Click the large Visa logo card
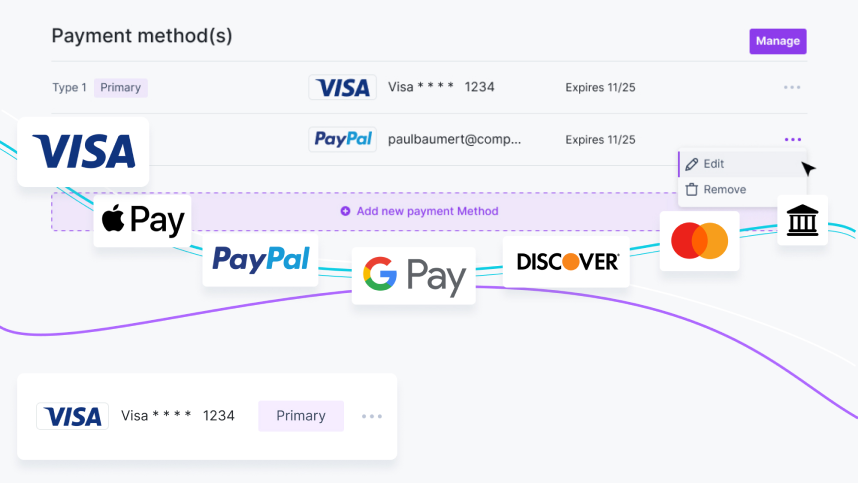 [83, 151]
